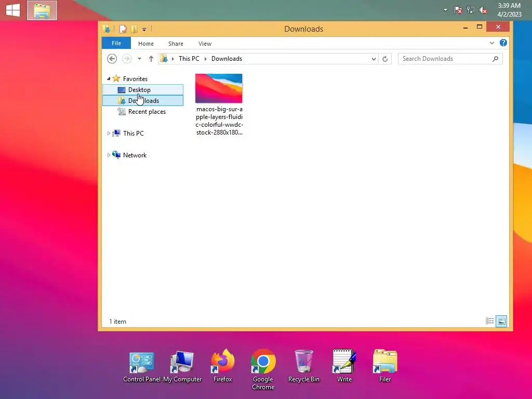The width and height of the screenshot is (532, 399).
Task: Expand the This PC tree node
Action: [109, 134]
